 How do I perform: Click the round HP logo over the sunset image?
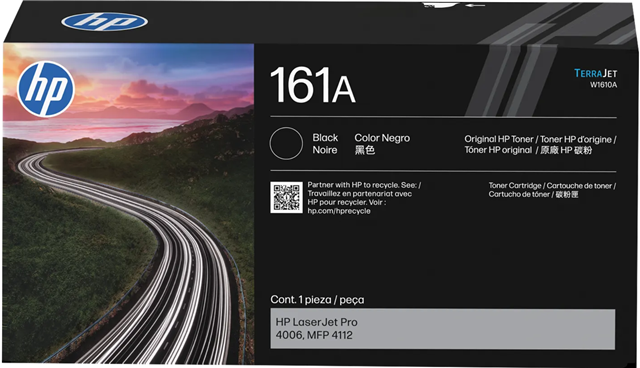coord(46,89)
